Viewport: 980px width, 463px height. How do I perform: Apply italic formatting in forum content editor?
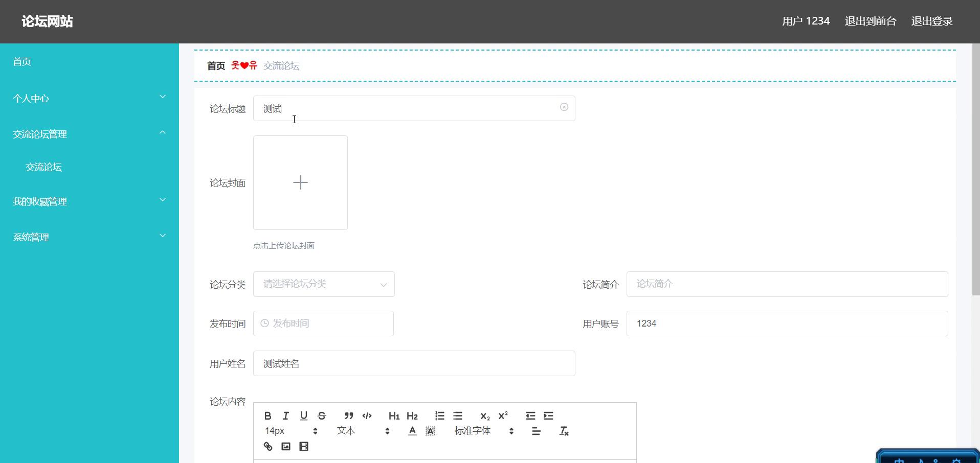[286, 415]
